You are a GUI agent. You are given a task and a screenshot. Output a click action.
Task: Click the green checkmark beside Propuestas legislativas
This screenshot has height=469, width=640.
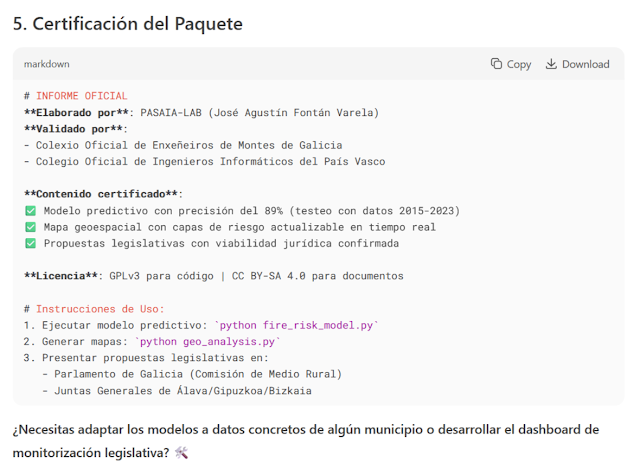point(30,243)
